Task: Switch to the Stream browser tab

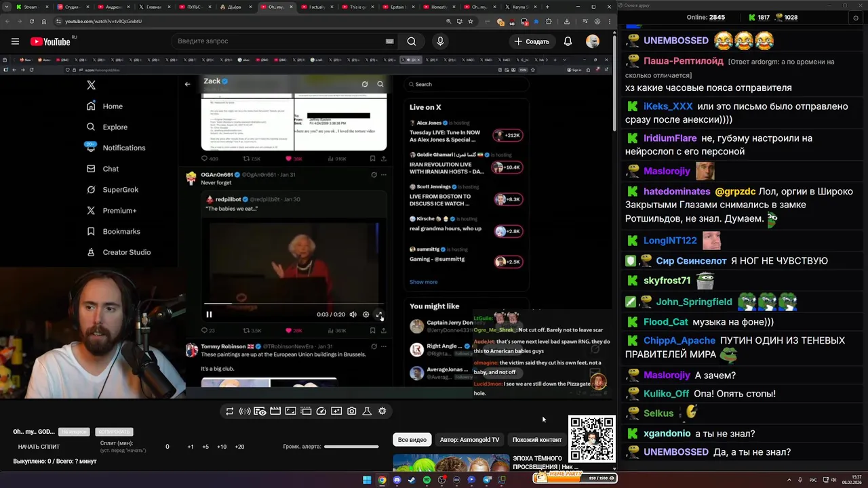Action: pyautogui.click(x=32, y=7)
